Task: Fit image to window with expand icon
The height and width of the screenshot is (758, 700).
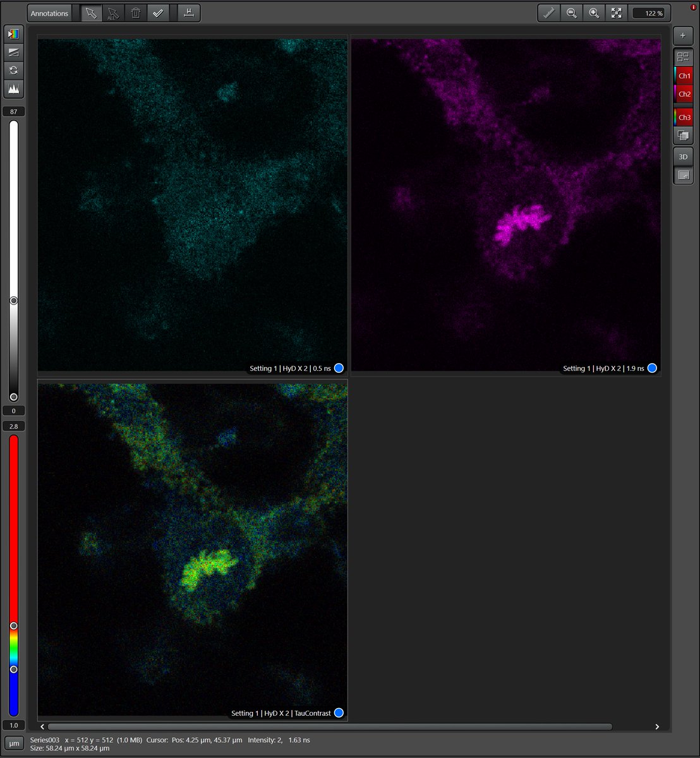Action: 616,13
